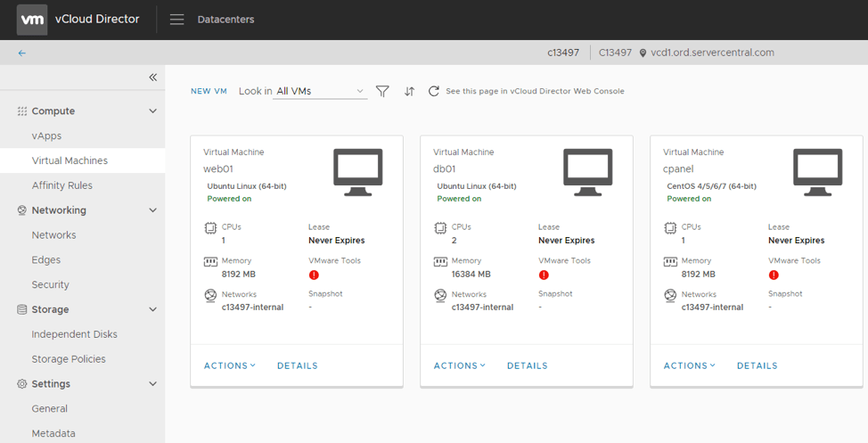Click web01 VMware Tools red alert icon
The image size is (868, 443).
tap(314, 275)
